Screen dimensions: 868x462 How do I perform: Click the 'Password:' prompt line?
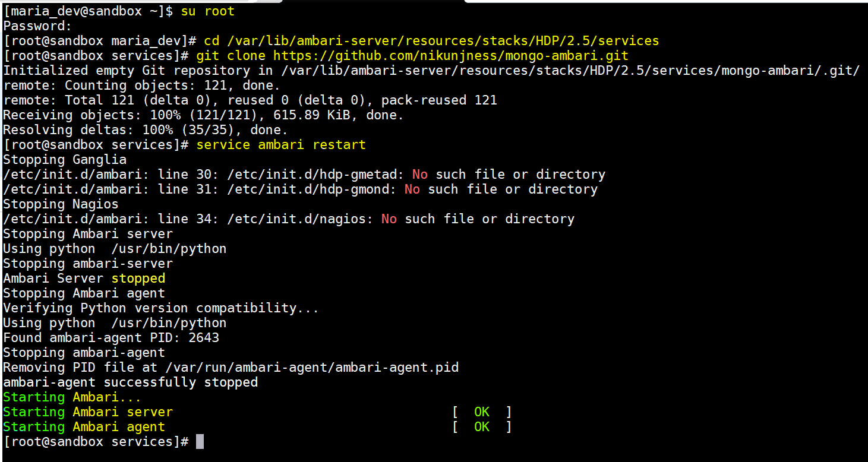tap(37, 26)
